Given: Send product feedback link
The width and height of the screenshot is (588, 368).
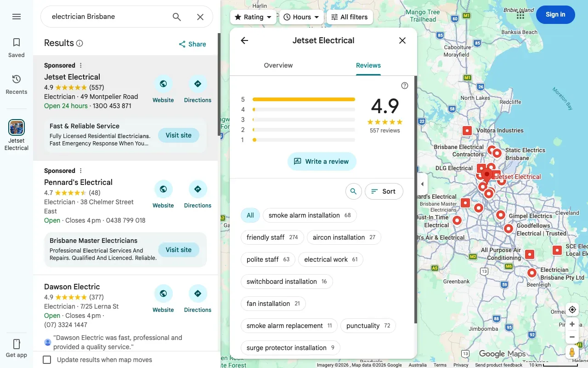Looking at the screenshot, I should [x=498, y=365].
